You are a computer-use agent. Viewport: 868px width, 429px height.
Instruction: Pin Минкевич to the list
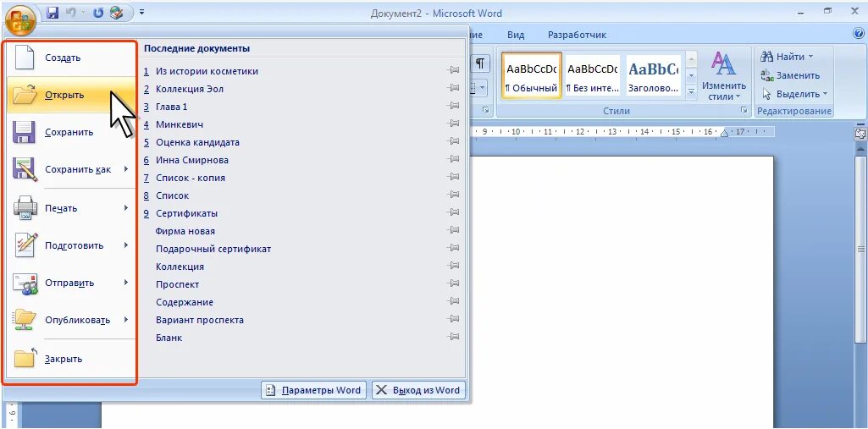pos(453,124)
